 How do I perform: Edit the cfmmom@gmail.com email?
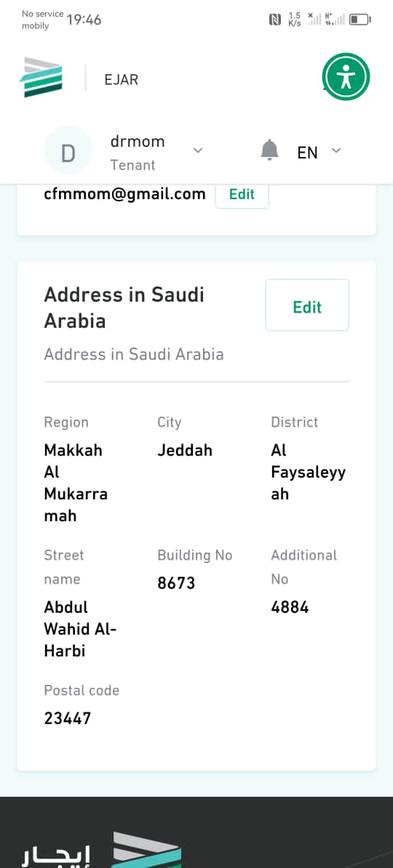pos(242,194)
